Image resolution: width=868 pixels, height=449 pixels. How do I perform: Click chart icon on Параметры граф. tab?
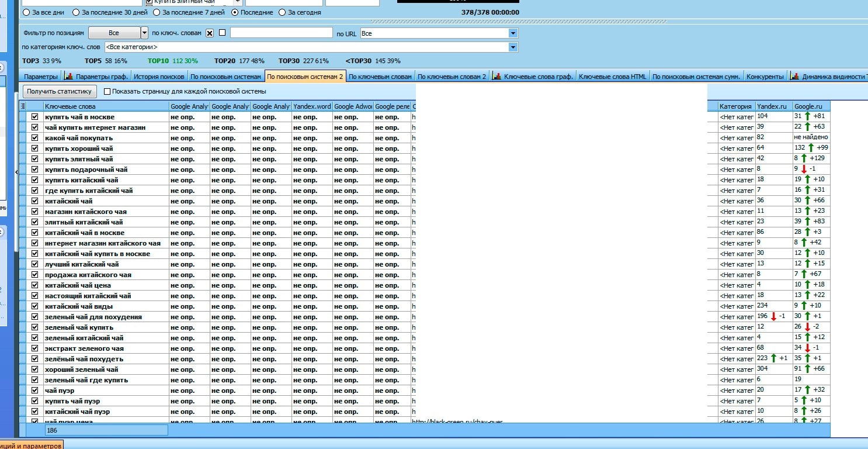click(x=68, y=77)
